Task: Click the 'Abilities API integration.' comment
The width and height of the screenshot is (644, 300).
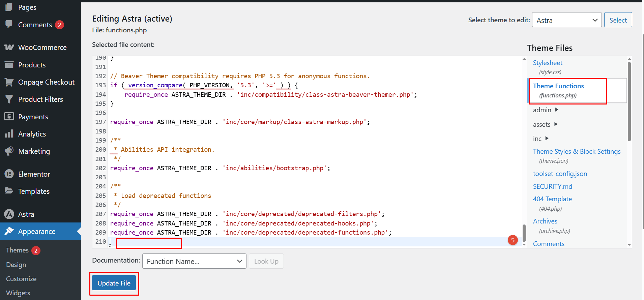Action: tap(168, 149)
